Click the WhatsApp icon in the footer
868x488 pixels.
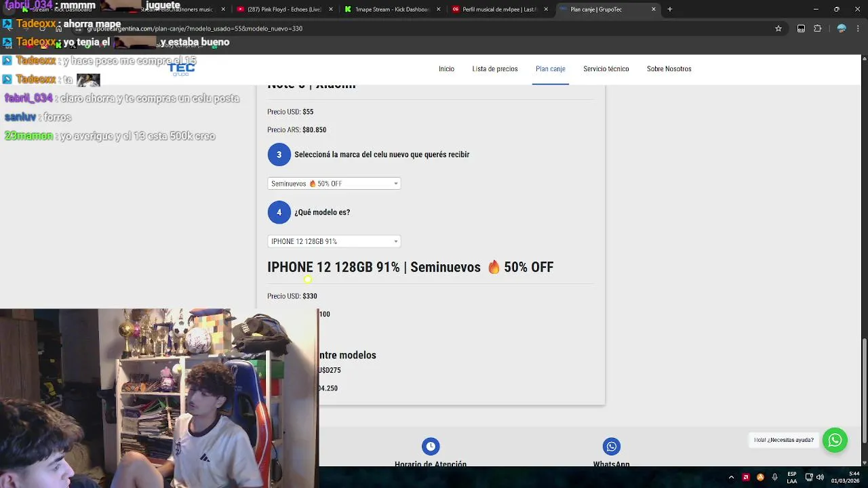click(612, 446)
